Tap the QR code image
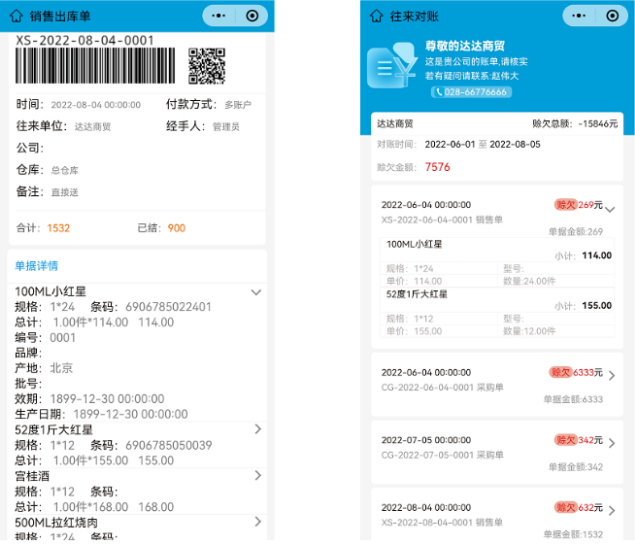 (207, 66)
